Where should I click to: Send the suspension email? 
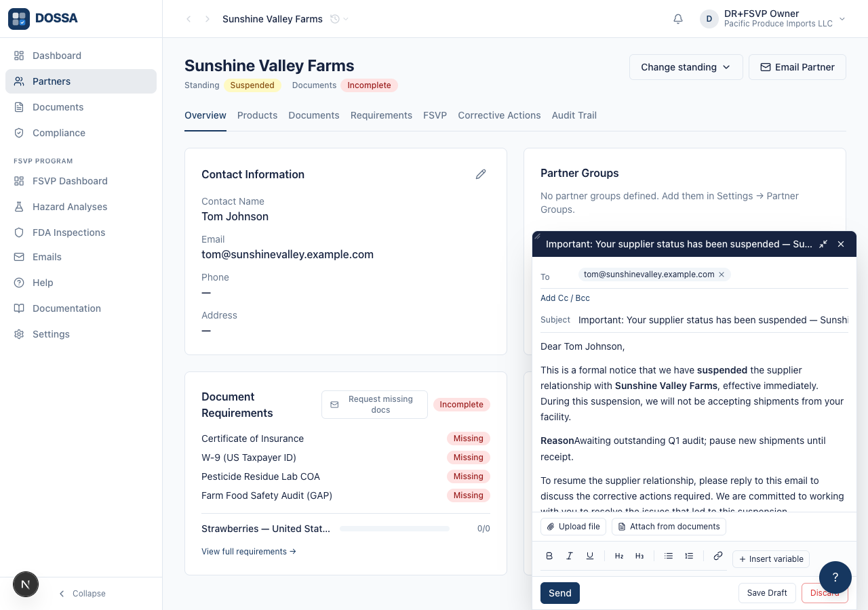pyautogui.click(x=560, y=593)
